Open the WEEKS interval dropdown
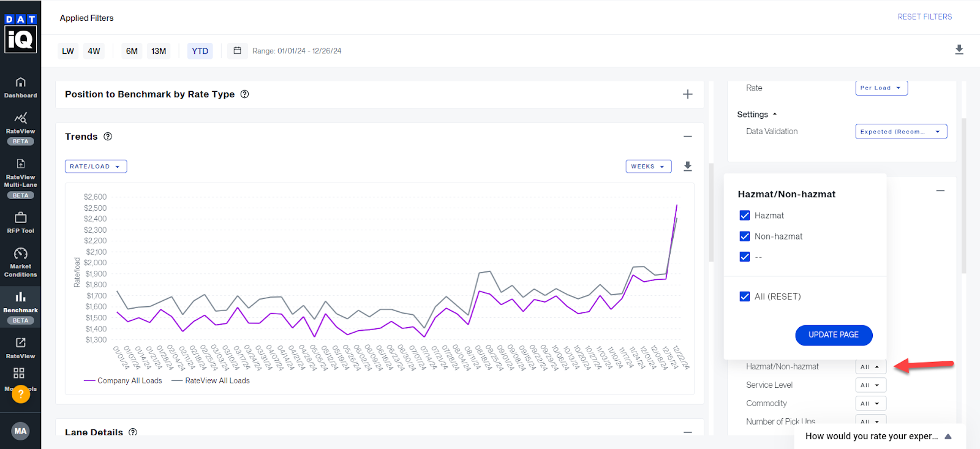 click(648, 166)
